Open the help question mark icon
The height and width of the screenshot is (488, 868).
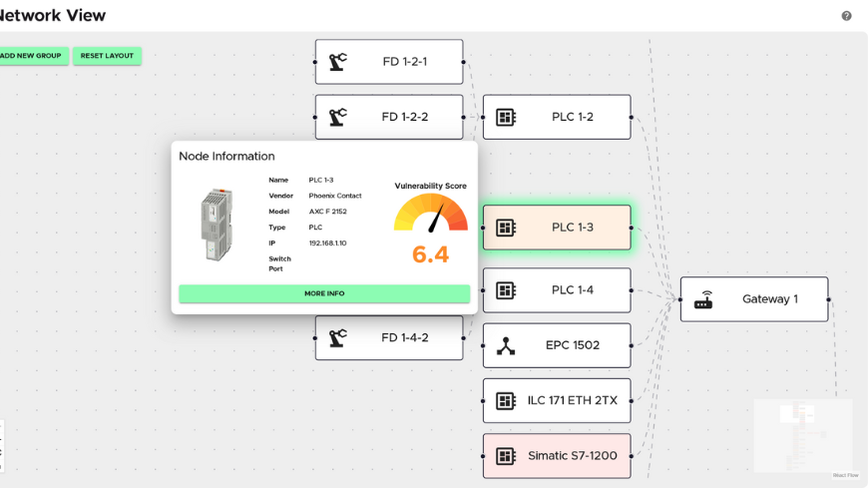tap(846, 16)
